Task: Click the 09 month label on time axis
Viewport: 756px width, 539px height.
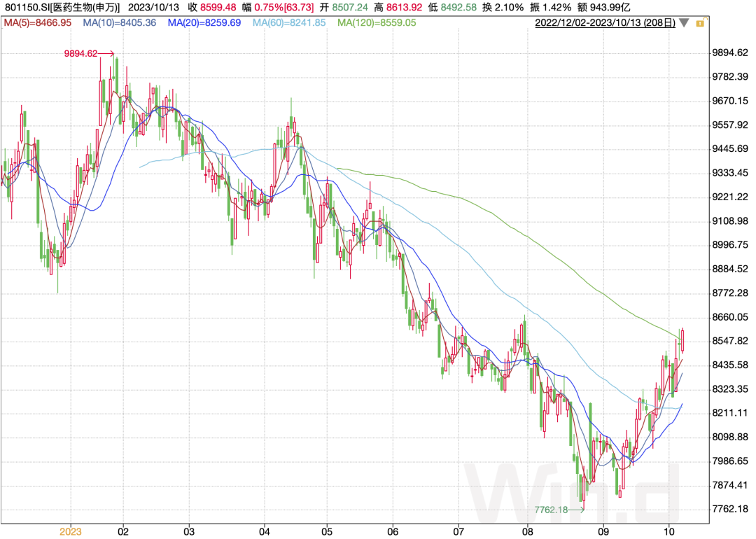Action: click(x=603, y=532)
